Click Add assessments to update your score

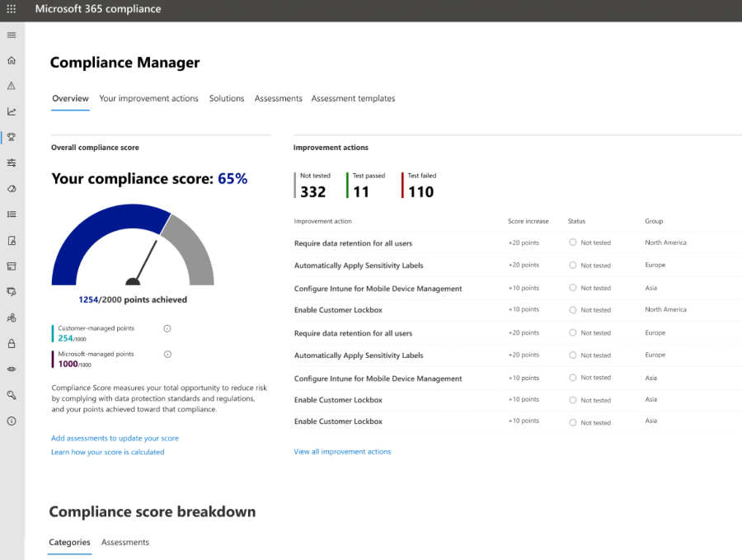(x=115, y=438)
